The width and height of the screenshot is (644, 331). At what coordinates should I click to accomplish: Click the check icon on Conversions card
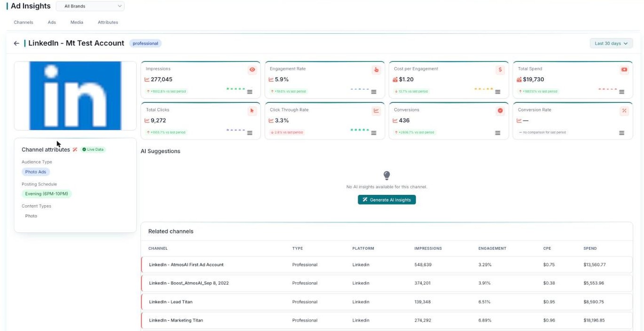[x=500, y=111]
